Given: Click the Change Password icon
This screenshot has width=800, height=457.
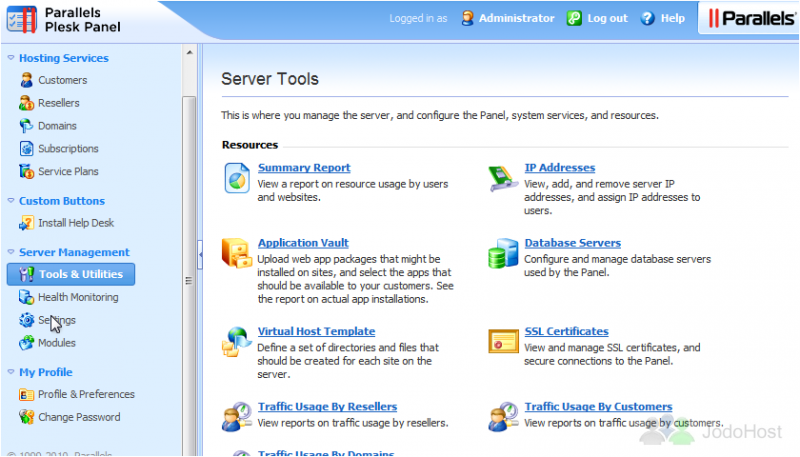Looking at the screenshot, I should (27, 417).
